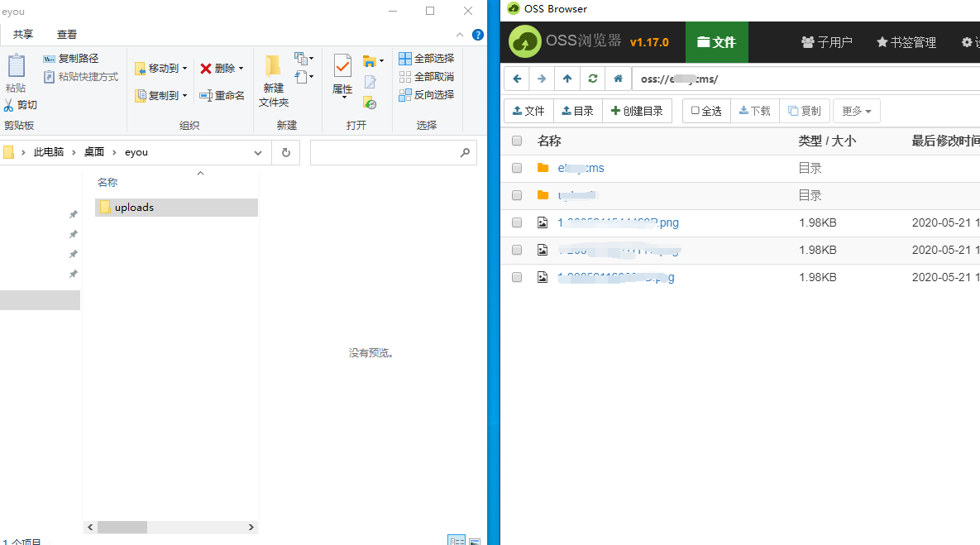Open 书签管理 (bookmark manager) tab

(906, 42)
